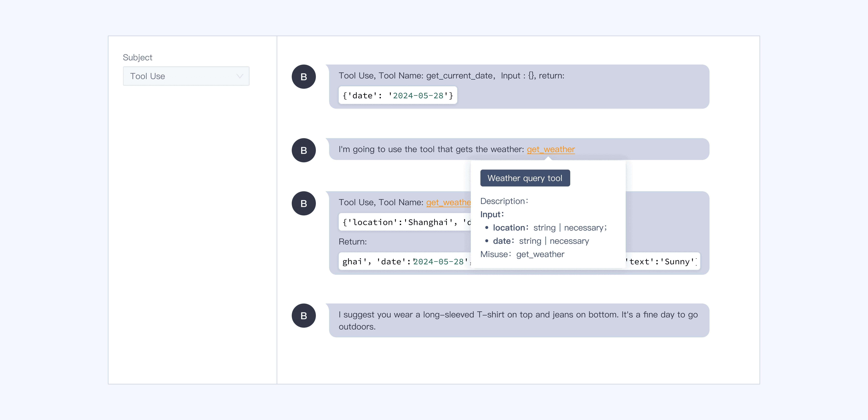Viewport: 868px width, 420px height.
Task: Click the B avatar next to clothing suggestion message
Action: point(304,315)
